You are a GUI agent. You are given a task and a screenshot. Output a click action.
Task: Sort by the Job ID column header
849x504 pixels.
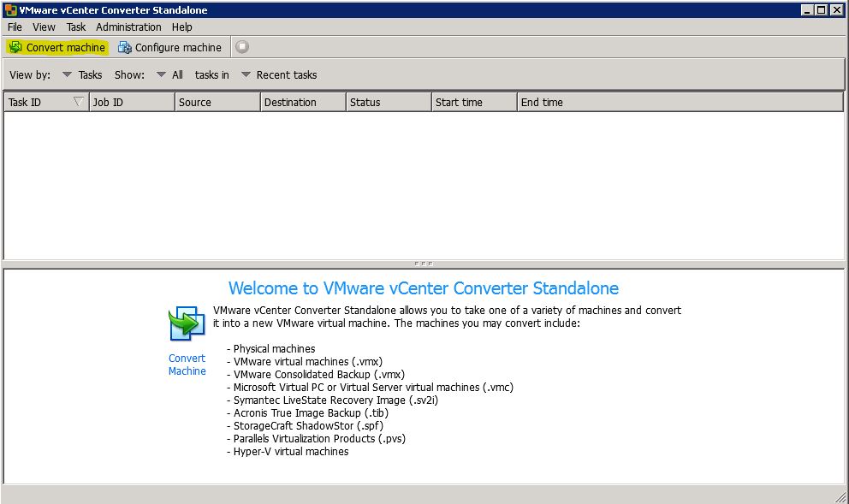coord(132,102)
